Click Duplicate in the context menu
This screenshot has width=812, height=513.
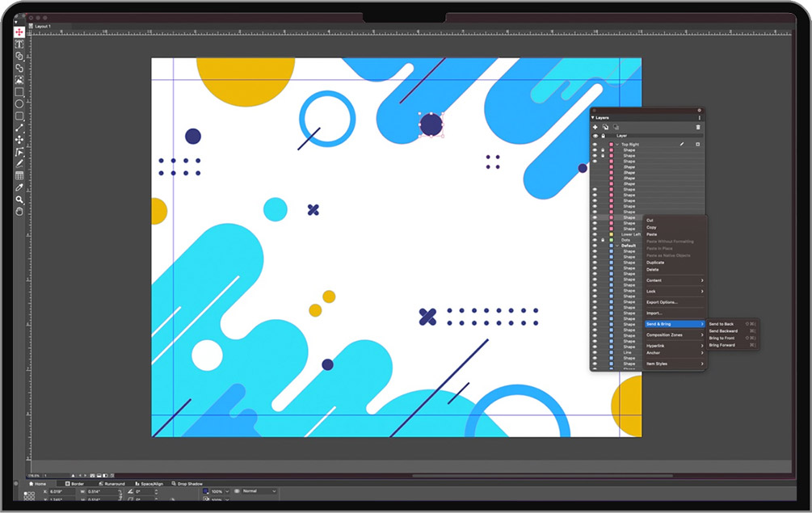pos(655,263)
